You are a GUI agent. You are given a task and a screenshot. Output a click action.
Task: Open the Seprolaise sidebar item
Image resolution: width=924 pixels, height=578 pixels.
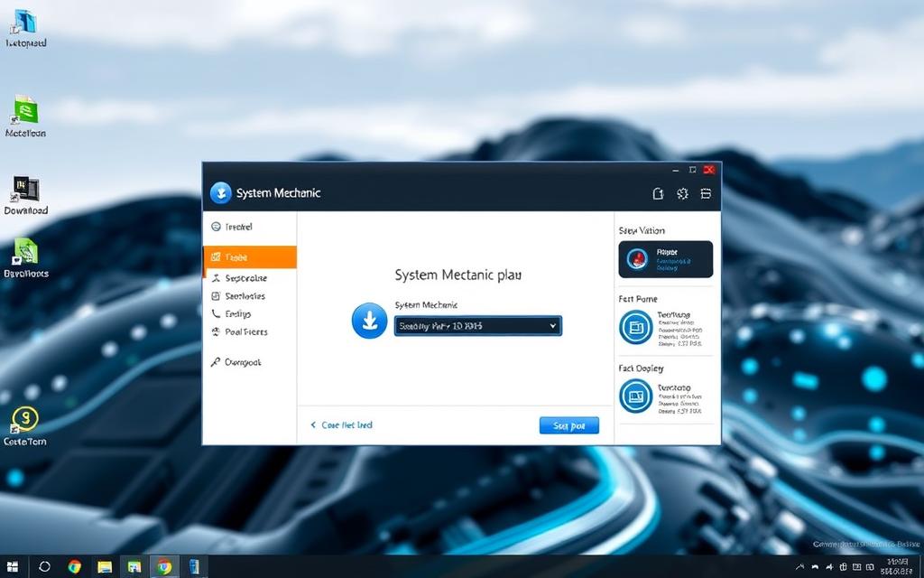point(245,278)
